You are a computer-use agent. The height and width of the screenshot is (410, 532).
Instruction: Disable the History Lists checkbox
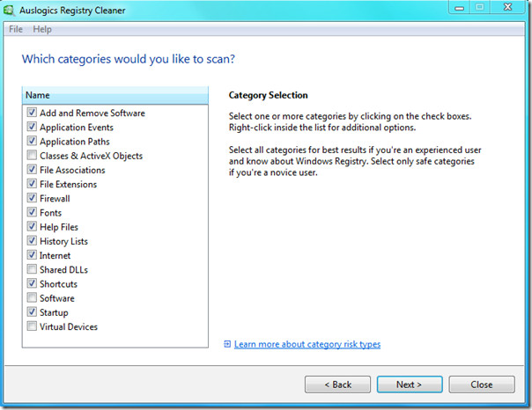pyautogui.click(x=32, y=240)
